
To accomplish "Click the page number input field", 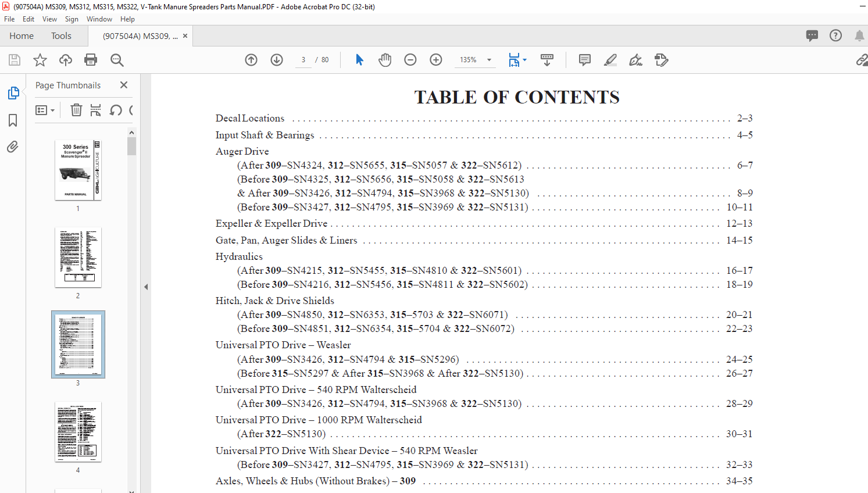I will (303, 60).
